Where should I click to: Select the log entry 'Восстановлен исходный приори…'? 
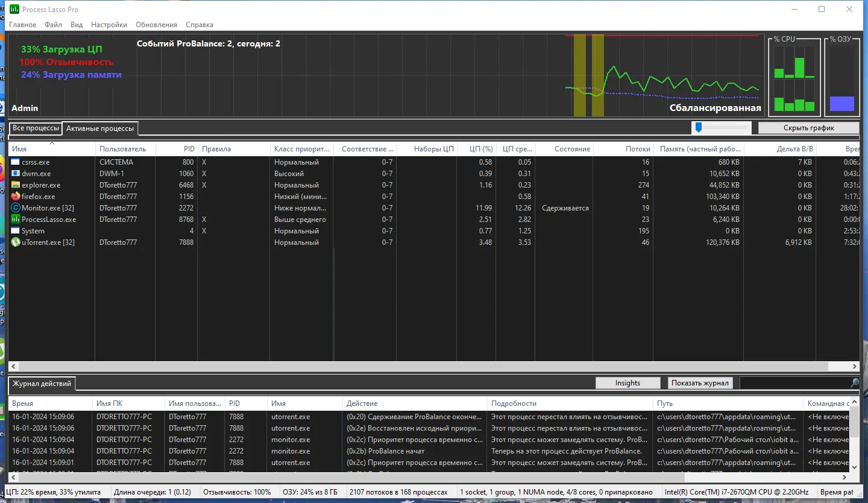tap(429, 428)
